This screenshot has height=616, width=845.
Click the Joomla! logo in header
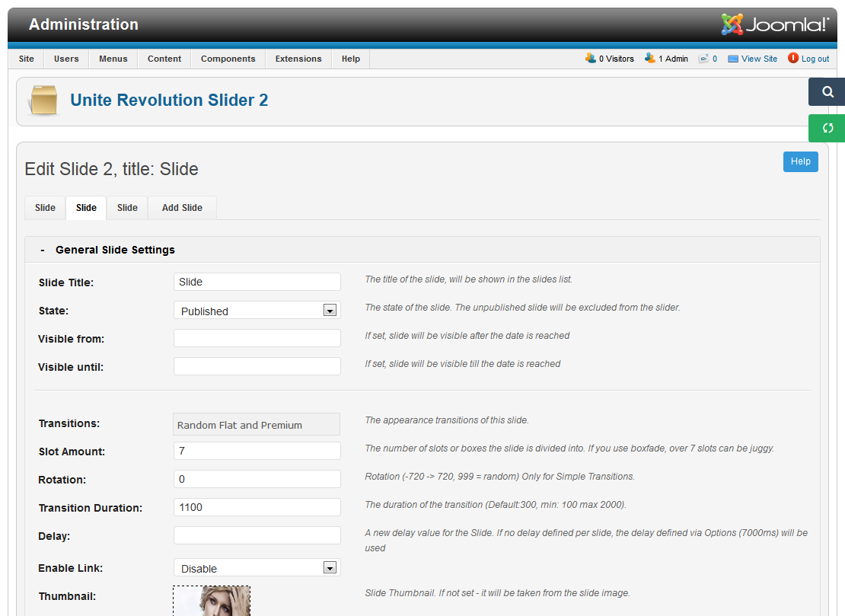(x=775, y=24)
